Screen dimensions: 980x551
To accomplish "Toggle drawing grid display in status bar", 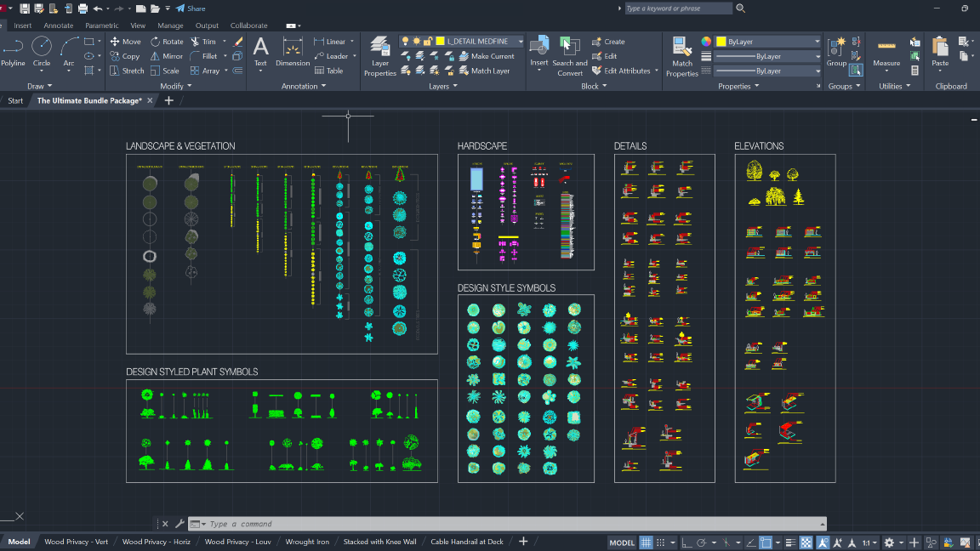I will click(x=647, y=542).
